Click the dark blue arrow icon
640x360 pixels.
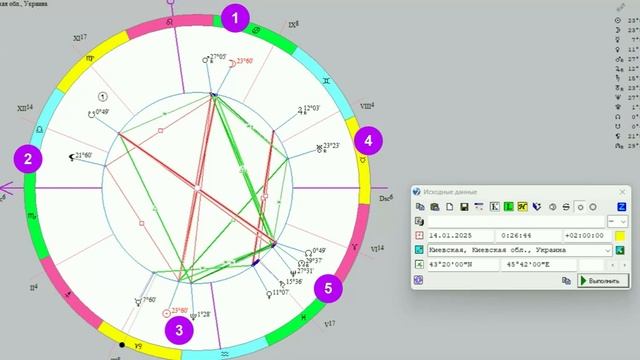[537, 207]
